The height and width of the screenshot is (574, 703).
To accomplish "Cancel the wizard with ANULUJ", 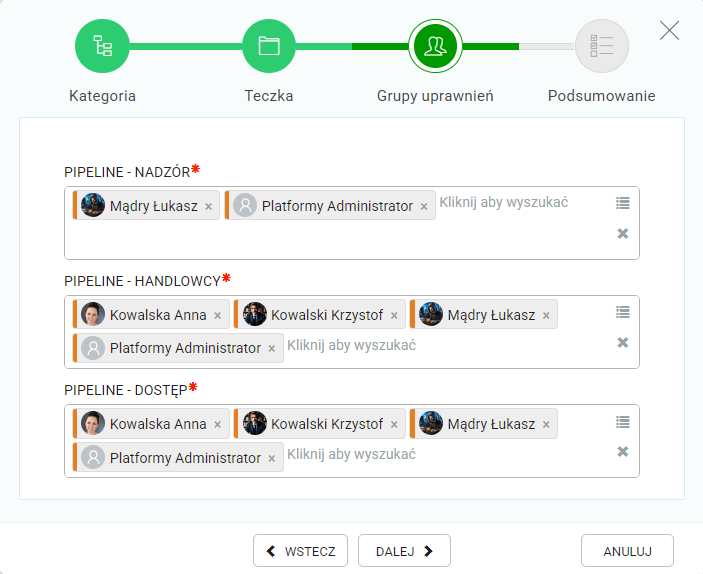I will [x=627, y=551].
